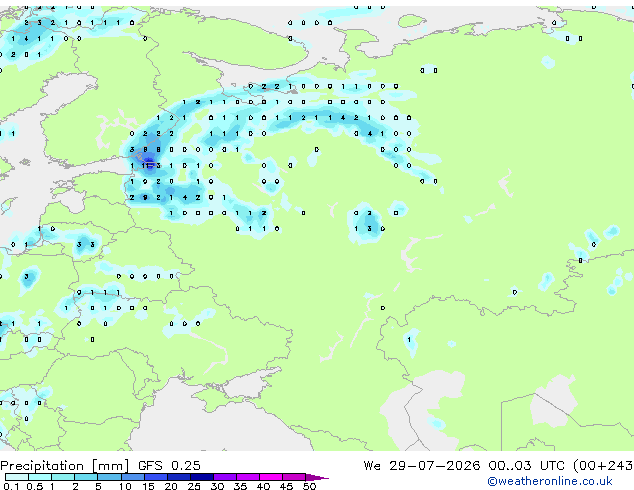Click the legend scale label '35'

point(240,486)
